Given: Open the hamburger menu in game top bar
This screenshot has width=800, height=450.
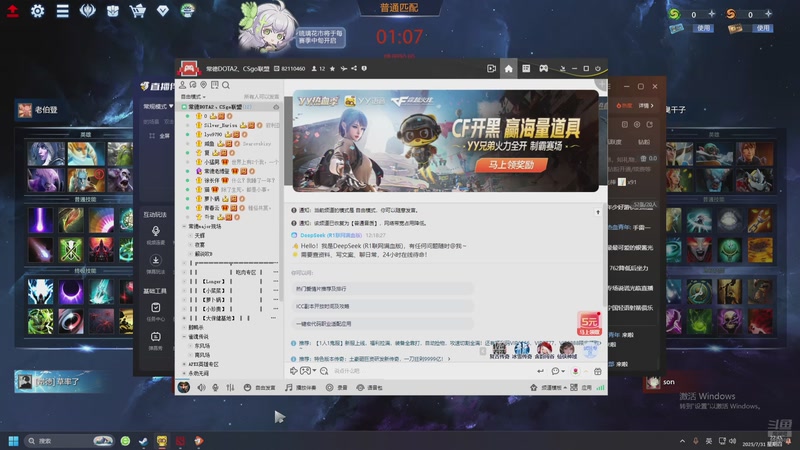Looking at the screenshot, I should [63, 11].
